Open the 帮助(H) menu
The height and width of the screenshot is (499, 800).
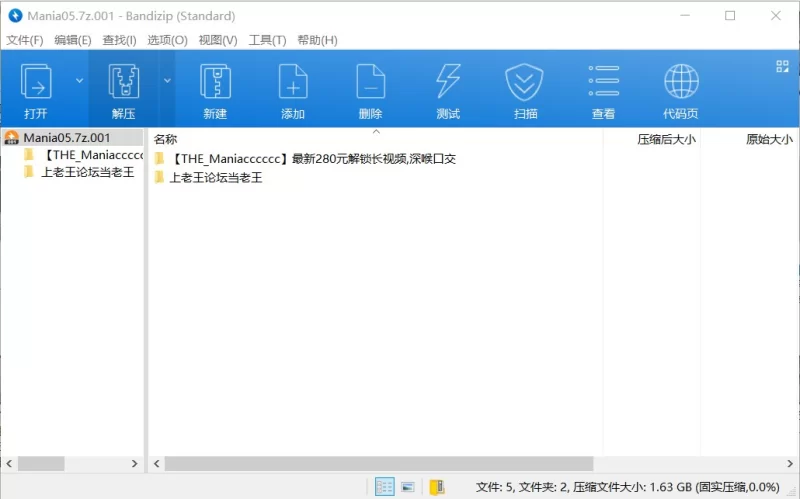pos(317,40)
